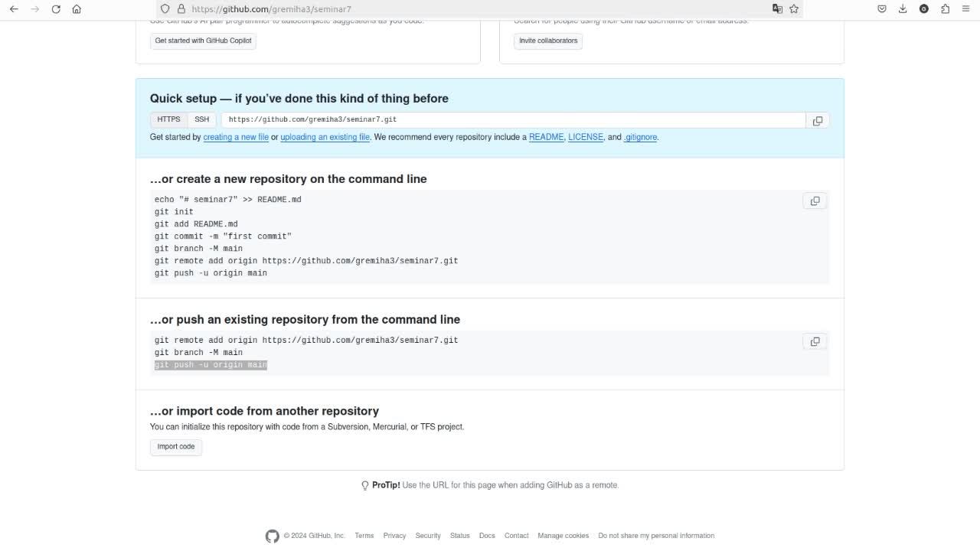
Task: Click the Import code button
Action: pyautogui.click(x=176, y=447)
